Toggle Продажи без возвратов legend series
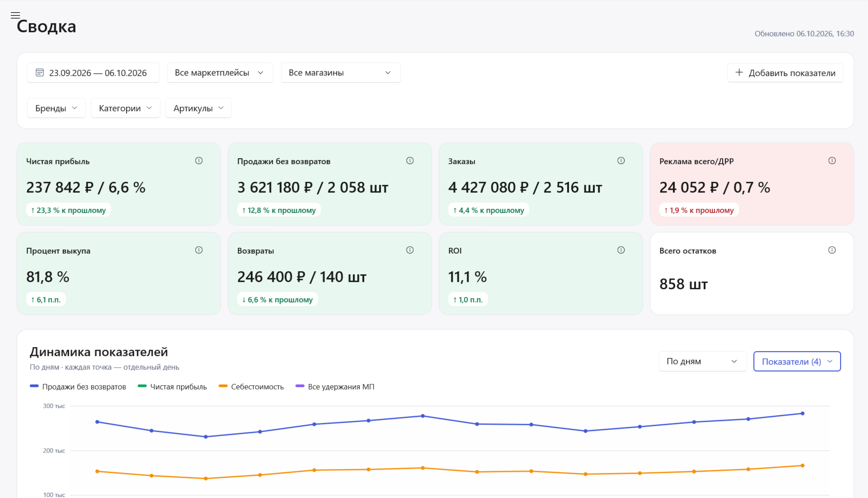868x498 pixels. (x=78, y=386)
